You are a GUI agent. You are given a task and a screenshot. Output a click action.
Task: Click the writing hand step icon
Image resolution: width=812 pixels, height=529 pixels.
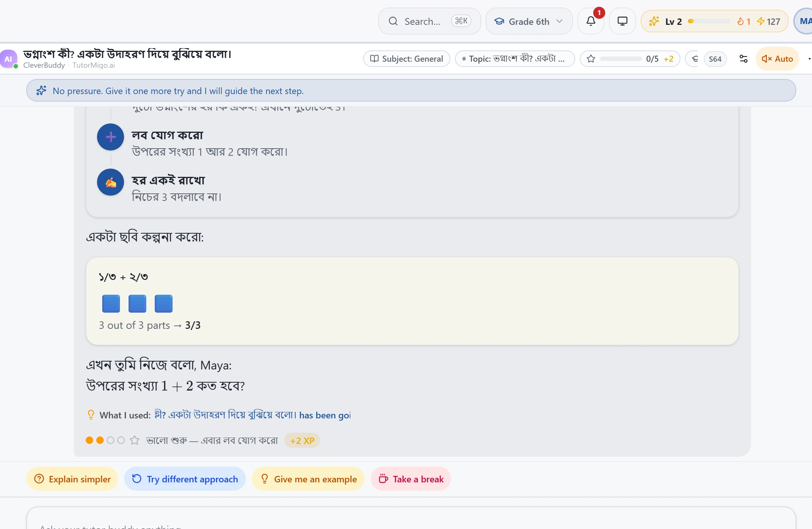pyautogui.click(x=111, y=182)
